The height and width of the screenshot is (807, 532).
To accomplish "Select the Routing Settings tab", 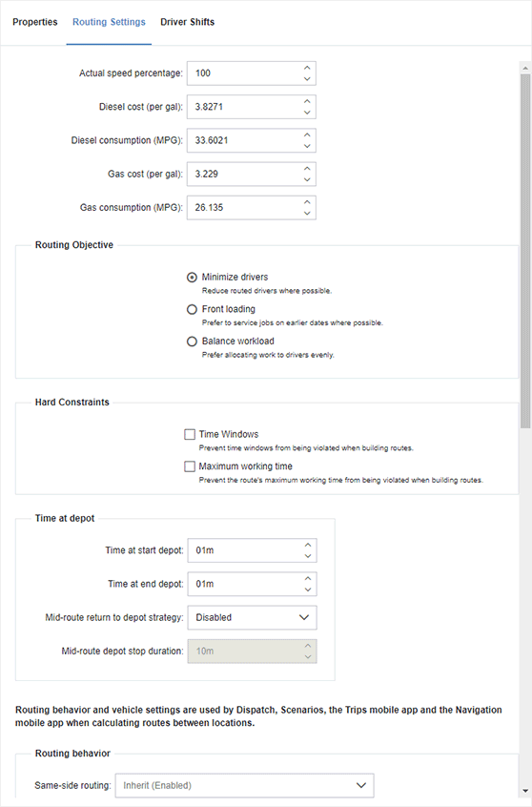I will tap(109, 22).
